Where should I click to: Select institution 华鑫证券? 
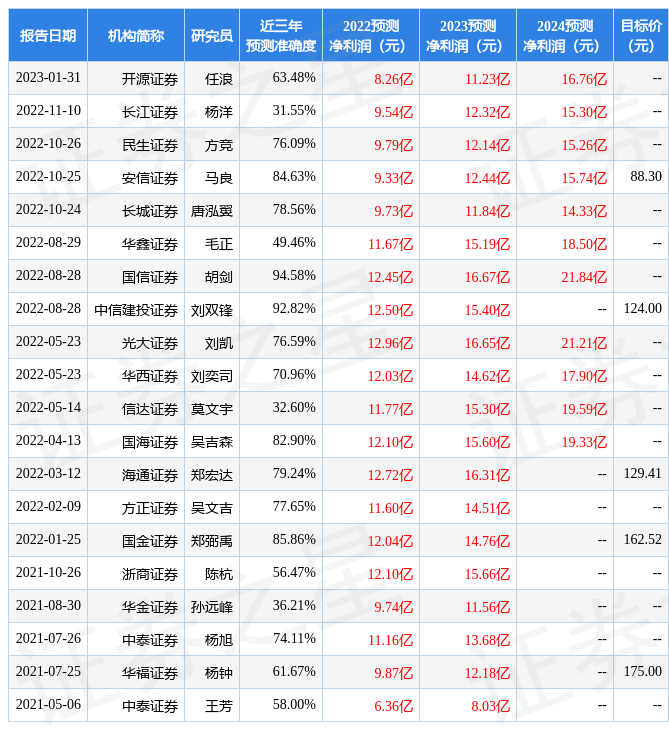(150, 244)
